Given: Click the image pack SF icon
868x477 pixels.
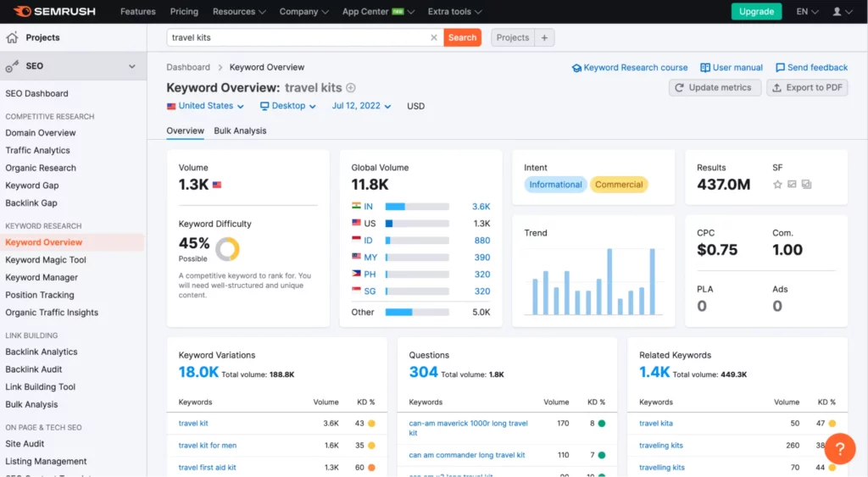Looking at the screenshot, I should 793,184.
